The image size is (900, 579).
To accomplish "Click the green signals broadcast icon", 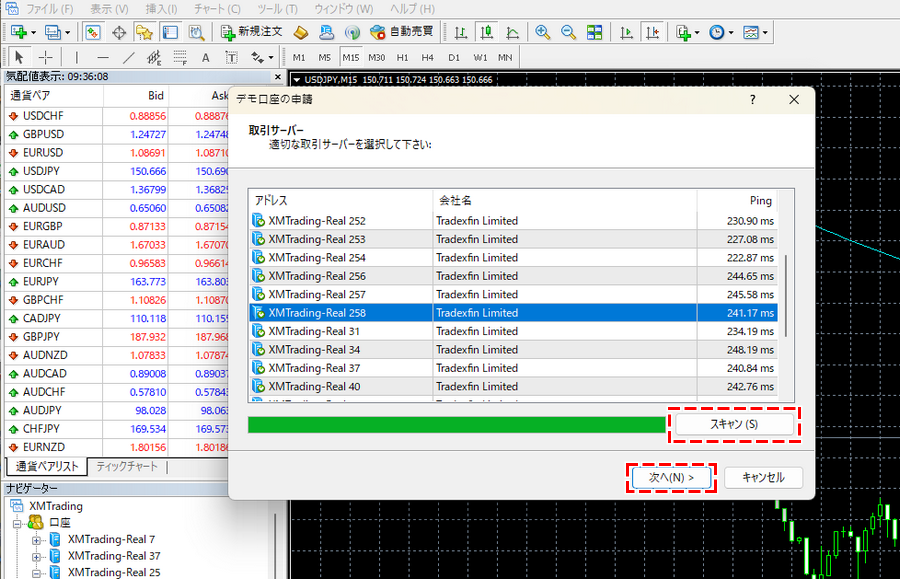I will tap(352, 33).
